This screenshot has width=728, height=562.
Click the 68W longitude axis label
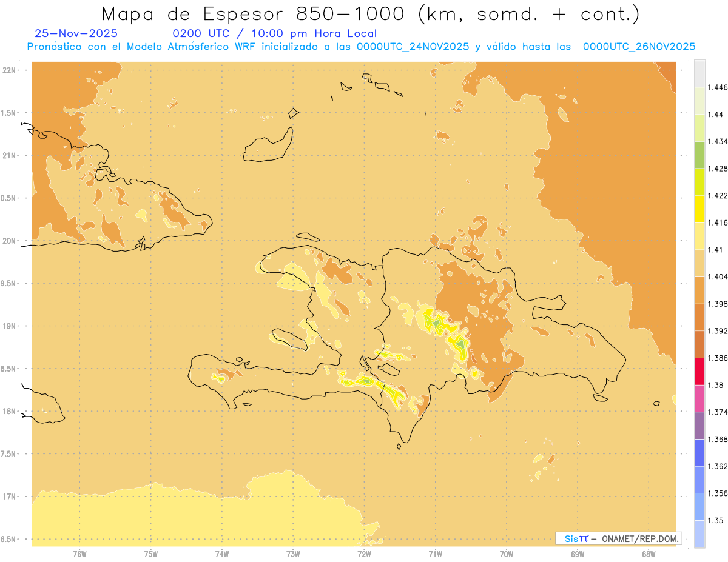(x=649, y=554)
